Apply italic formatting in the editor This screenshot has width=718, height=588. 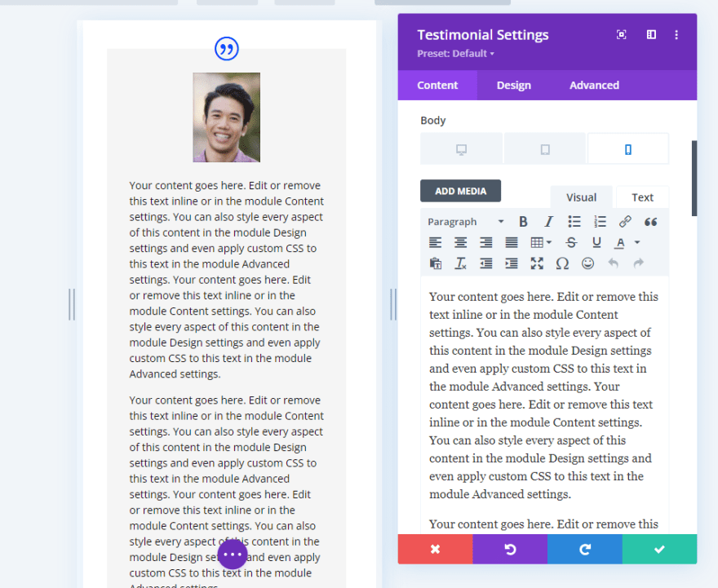(548, 221)
